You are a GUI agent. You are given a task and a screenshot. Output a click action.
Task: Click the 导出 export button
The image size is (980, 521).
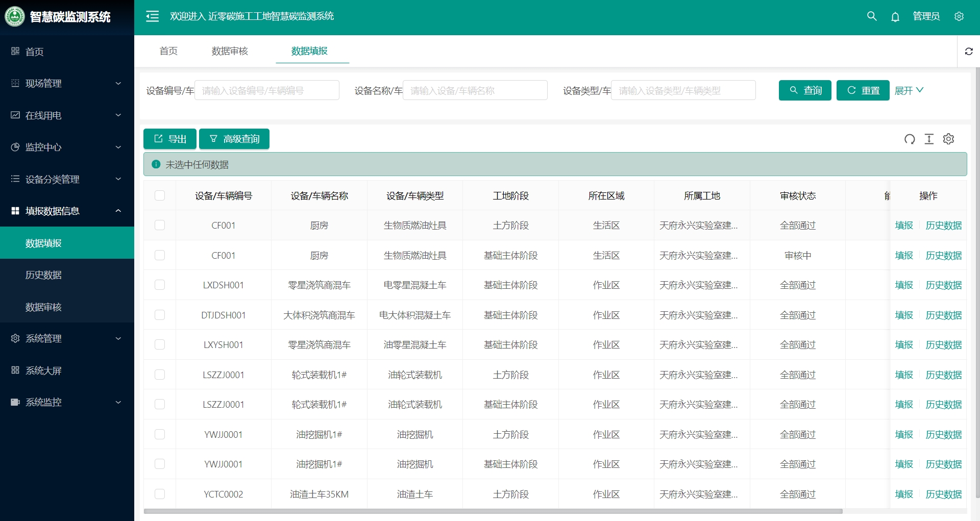(170, 139)
